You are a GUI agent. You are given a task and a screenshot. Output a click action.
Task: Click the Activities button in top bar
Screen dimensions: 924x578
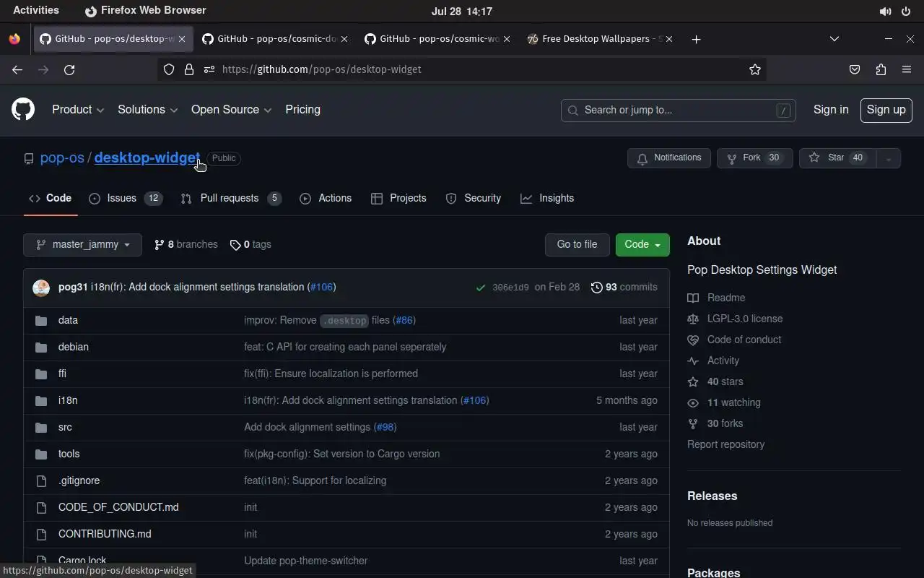click(x=36, y=11)
